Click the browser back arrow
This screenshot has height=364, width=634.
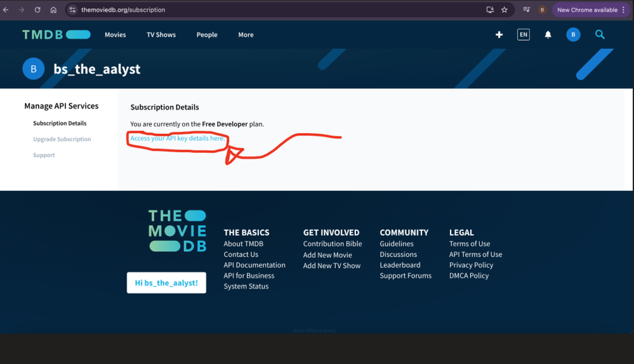(x=6, y=10)
